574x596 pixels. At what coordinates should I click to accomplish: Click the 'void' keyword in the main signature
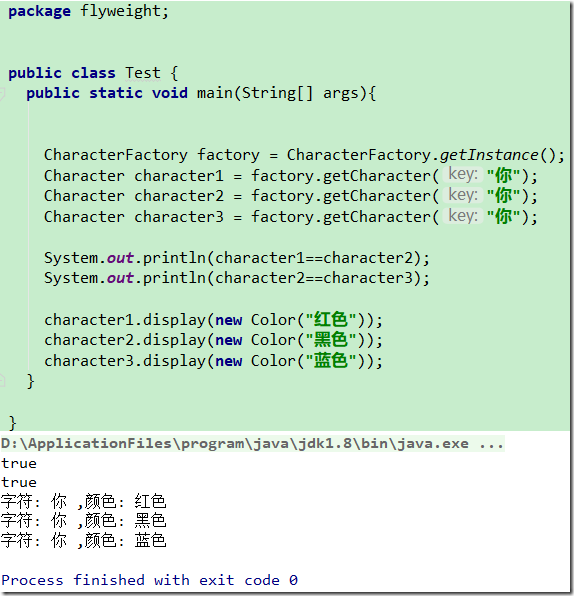point(170,93)
